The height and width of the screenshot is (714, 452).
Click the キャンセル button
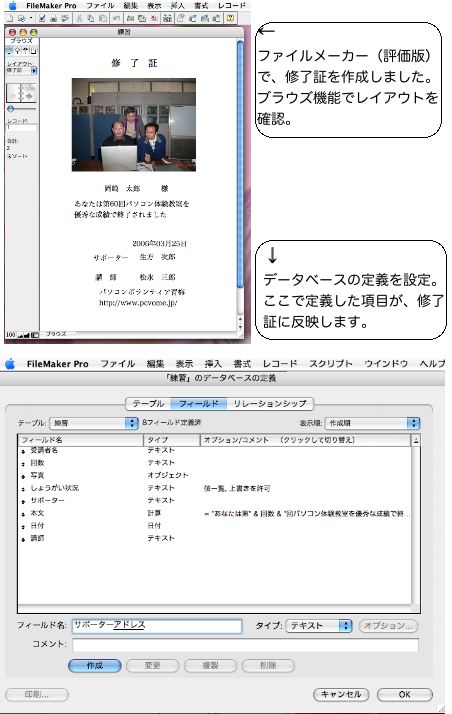point(341,695)
